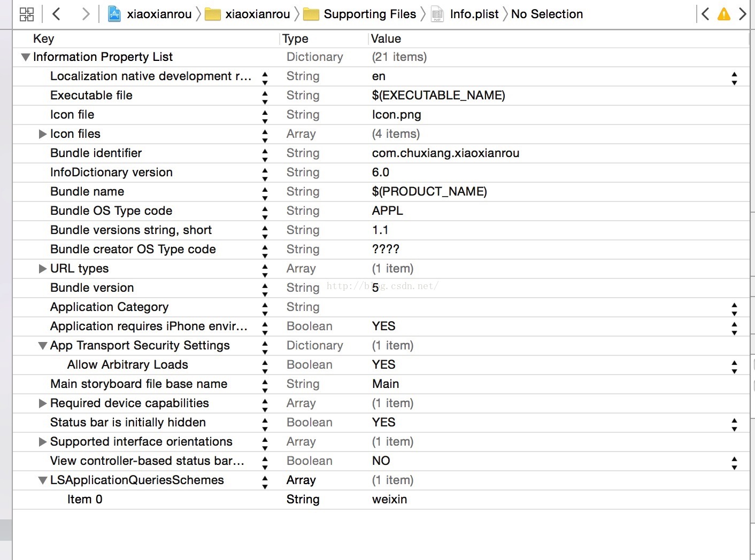The image size is (755, 560).
Task: Open key stepper for Bundle OS Type code
Action: (265, 213)
